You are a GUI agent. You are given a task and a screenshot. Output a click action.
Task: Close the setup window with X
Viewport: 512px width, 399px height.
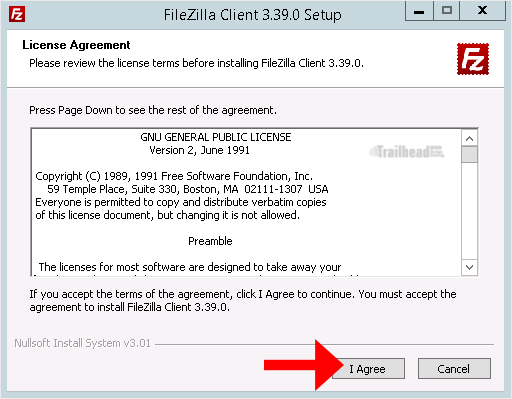(482, 11)
